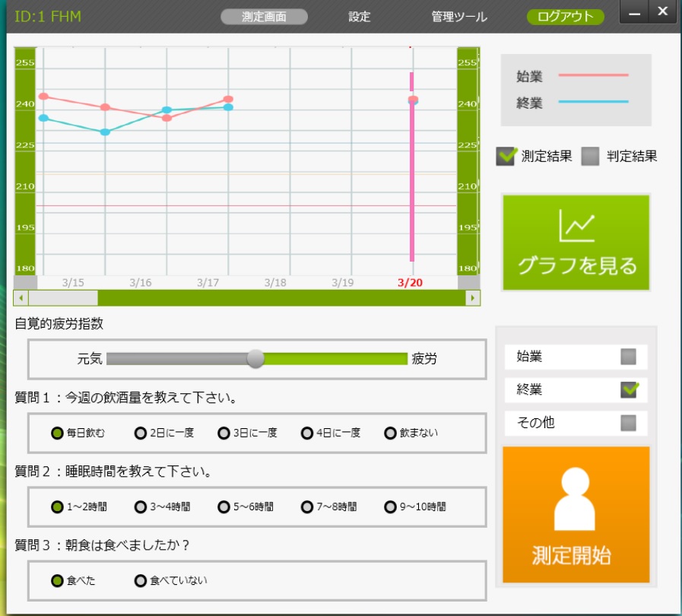Click the green 疲労 side of slider
Viewport: 682px width, 616px height.
click(335, 358)
